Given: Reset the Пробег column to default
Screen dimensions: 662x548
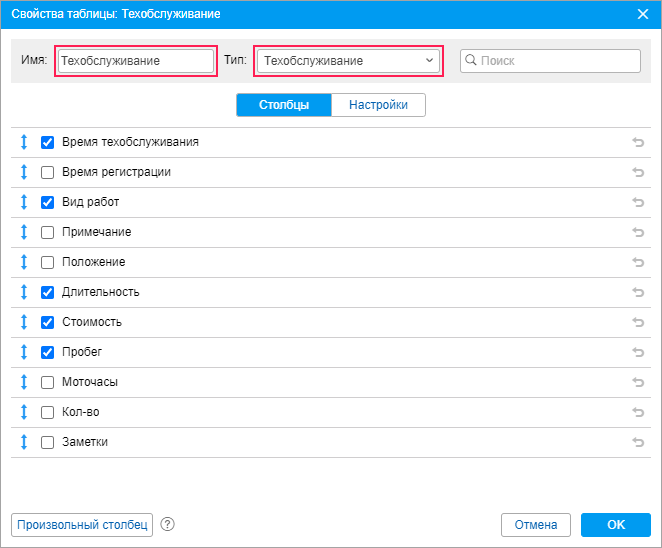Looking at the screenshot, I should [637, 352].
